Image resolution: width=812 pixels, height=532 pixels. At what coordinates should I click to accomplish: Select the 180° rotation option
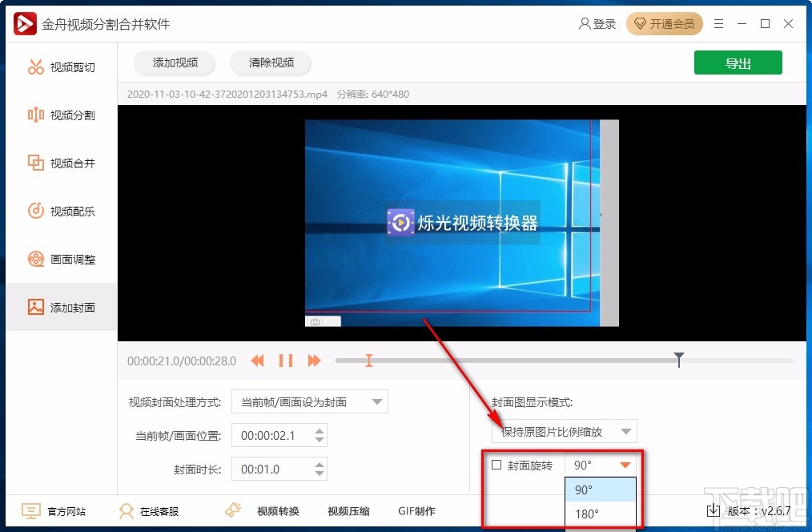coord(601,514)
